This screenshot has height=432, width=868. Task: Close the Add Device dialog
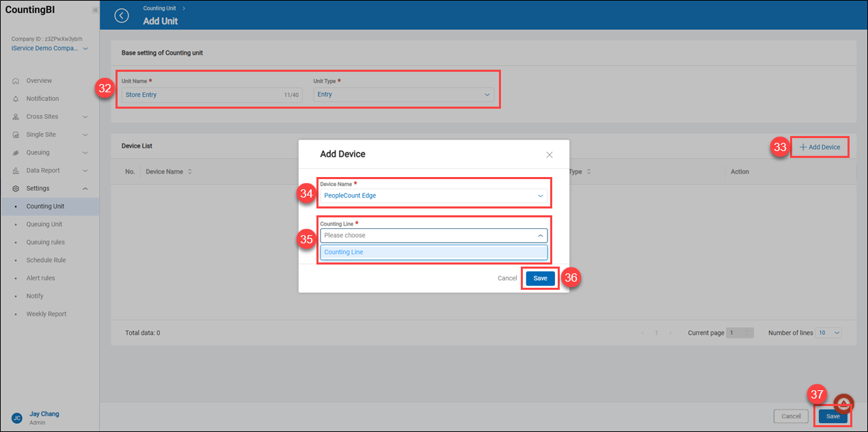pos(550,154)
